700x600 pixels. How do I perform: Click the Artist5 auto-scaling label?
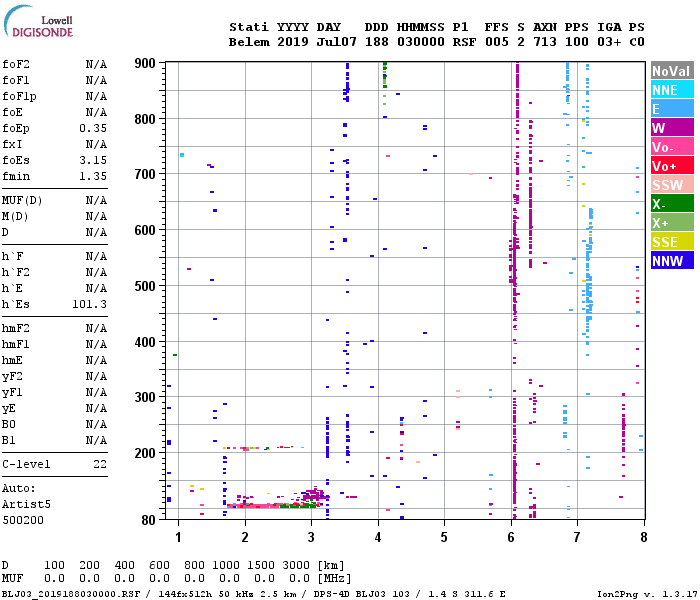(x=26, y=504)
